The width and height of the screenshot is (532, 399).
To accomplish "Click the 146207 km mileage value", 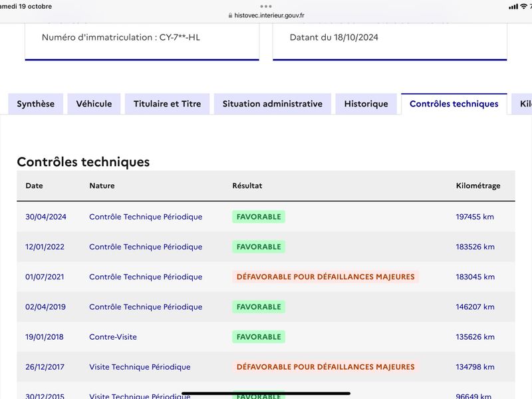I will tap(475, 307).
